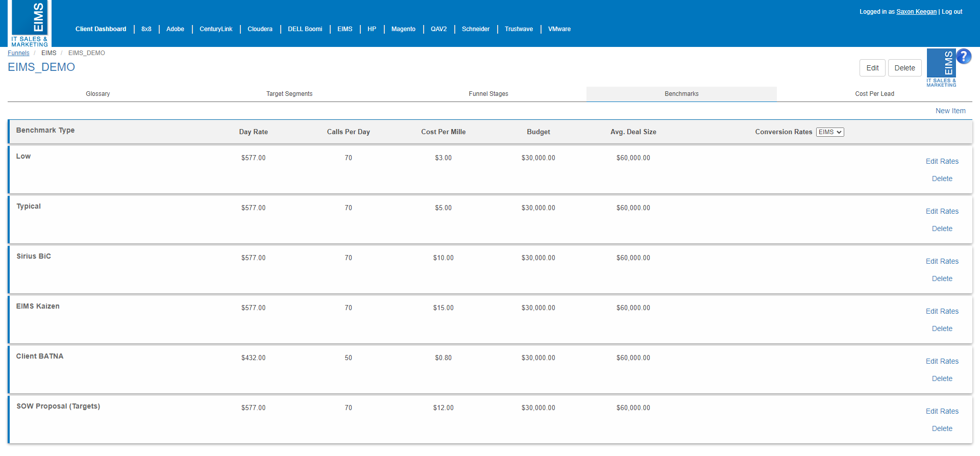Delete the EIMS Kaizen benchmark row
The width and height of the screenshot is (980, 456).
click(x=942, y=328)
